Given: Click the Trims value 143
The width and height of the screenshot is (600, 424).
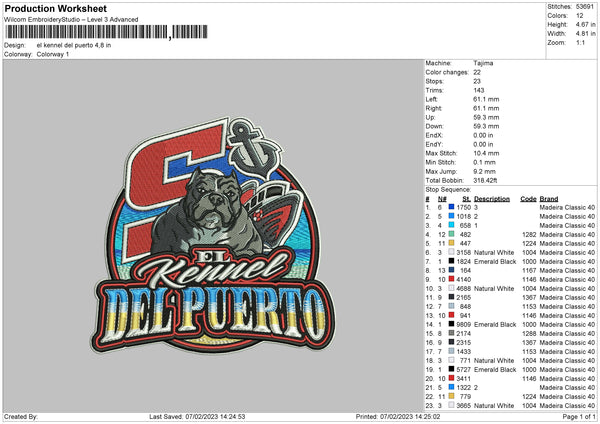Looking at the screenshot, I should tap(479, 90).
